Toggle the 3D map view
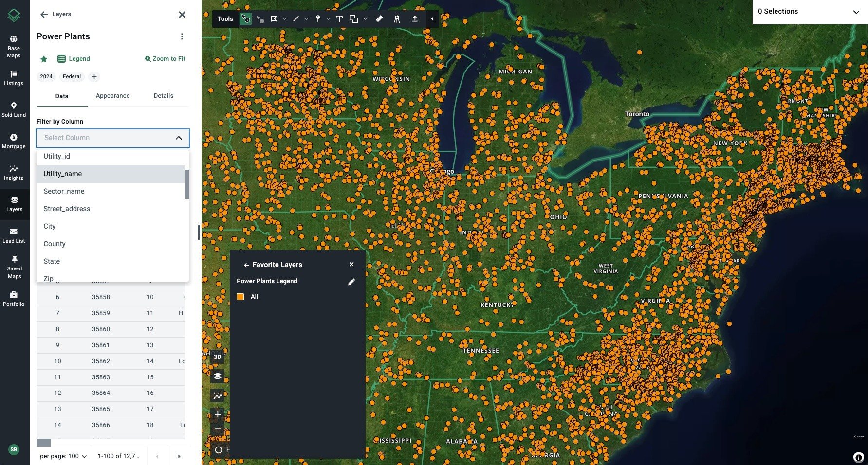Viewport: 868px width, 465px height. pos(218,357)
